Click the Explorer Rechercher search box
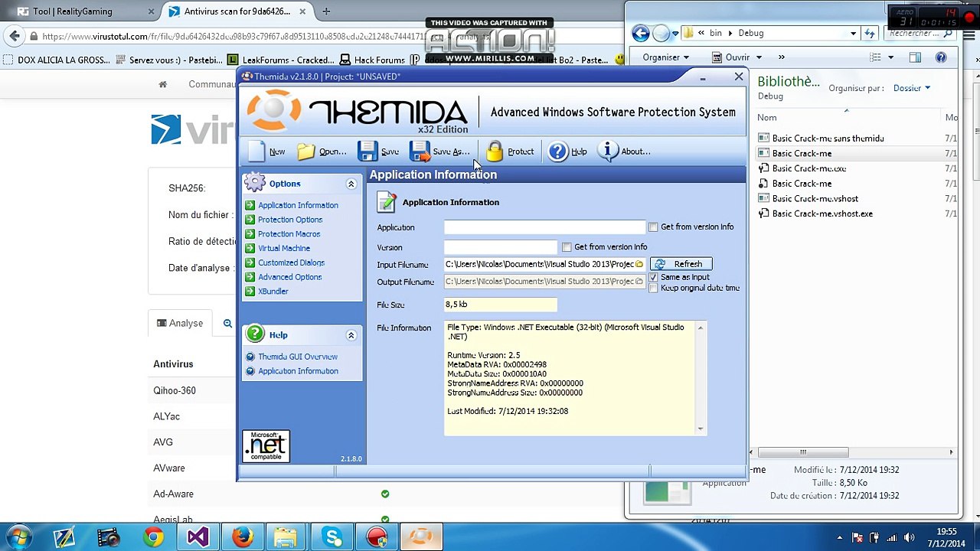 tap(920, 34)
